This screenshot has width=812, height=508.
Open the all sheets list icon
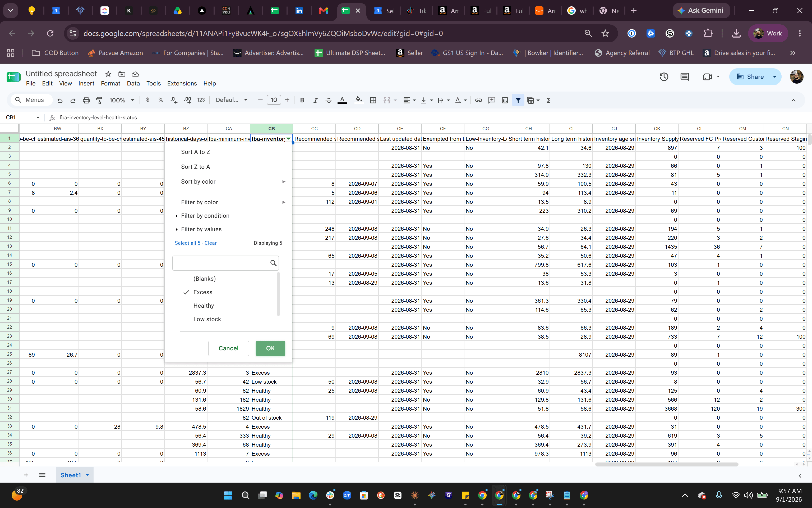point(42,475)
